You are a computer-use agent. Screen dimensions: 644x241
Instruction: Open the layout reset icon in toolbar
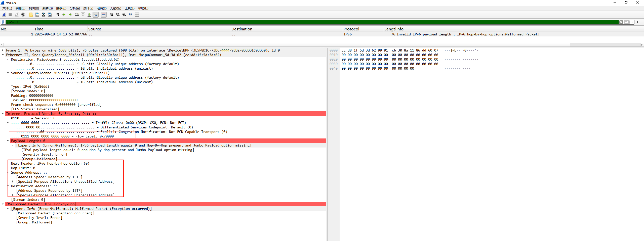(x=137, y=15)
